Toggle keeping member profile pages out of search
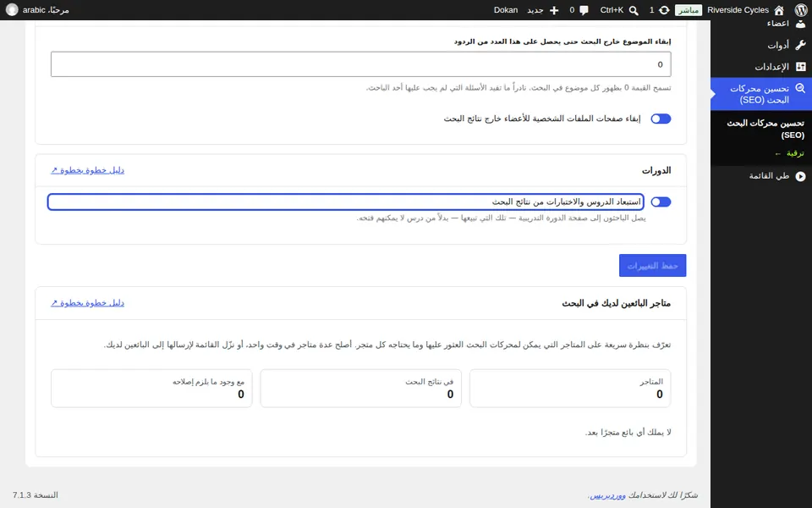This screenshot has width=812, height=508. [661, 119]
